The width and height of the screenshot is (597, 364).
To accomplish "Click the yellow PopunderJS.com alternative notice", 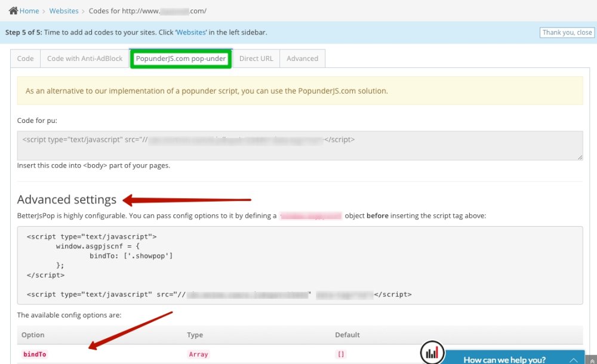I will 300,91.
